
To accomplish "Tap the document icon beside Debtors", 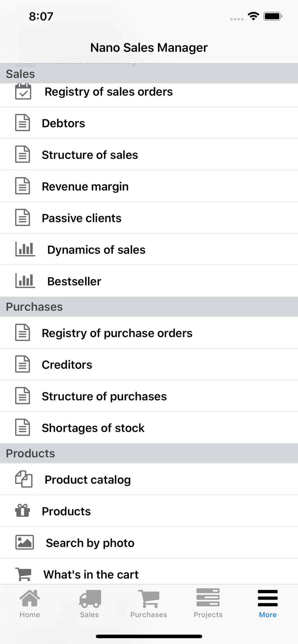I will click(x=23, y=123).
